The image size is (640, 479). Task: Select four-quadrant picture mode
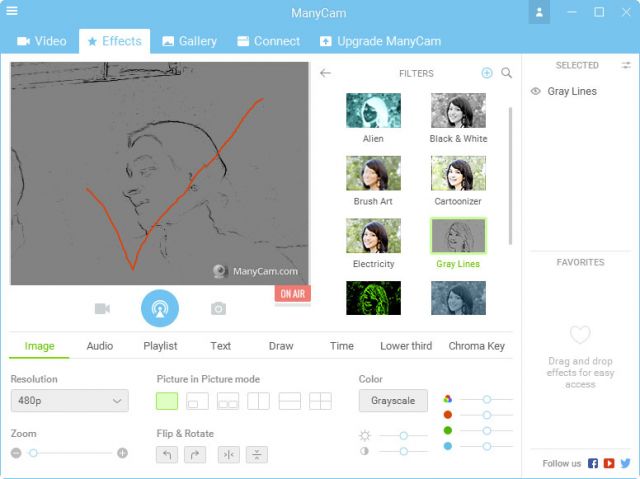(320, 401)
